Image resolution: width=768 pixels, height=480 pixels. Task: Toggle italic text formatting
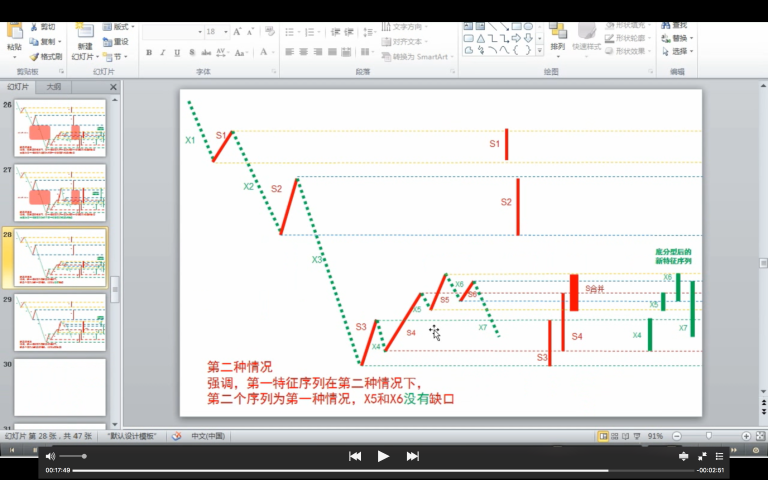tap(163, 52)
